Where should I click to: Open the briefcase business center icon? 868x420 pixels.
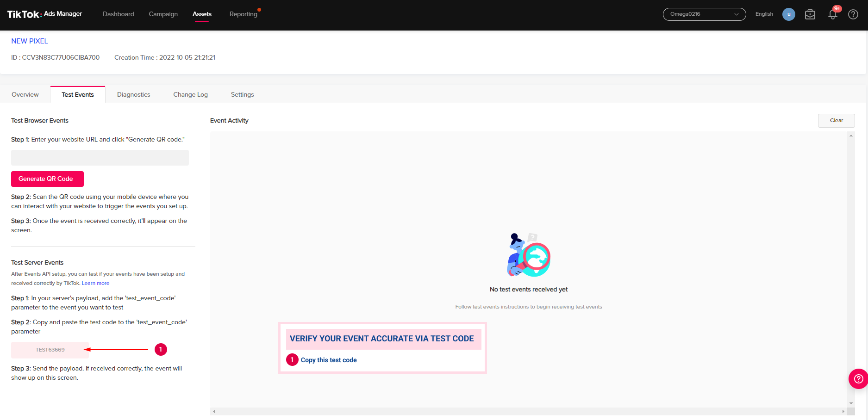(x=810, y=14)
